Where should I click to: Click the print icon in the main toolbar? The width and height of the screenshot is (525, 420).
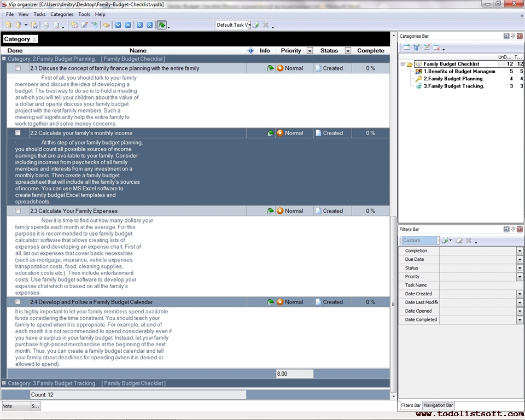coord(46,25)
